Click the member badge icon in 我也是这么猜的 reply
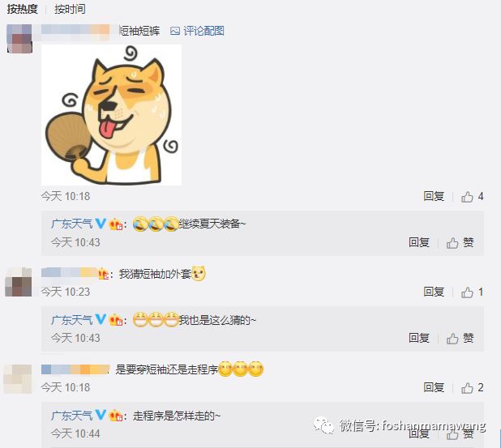Viewport: 501px width, 448px height. pos(116,320)
